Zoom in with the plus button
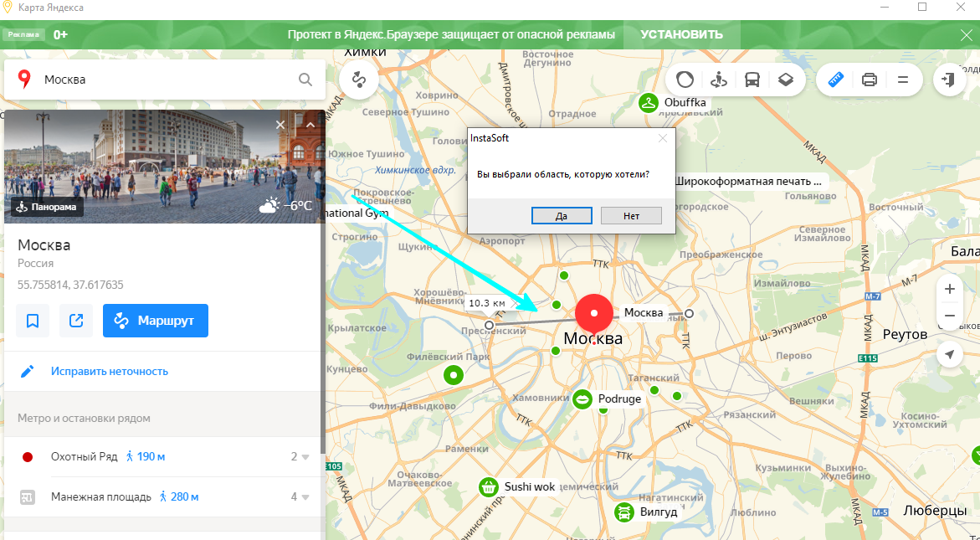The width and height of the screenshot is (980, 540). pos(949,289)
